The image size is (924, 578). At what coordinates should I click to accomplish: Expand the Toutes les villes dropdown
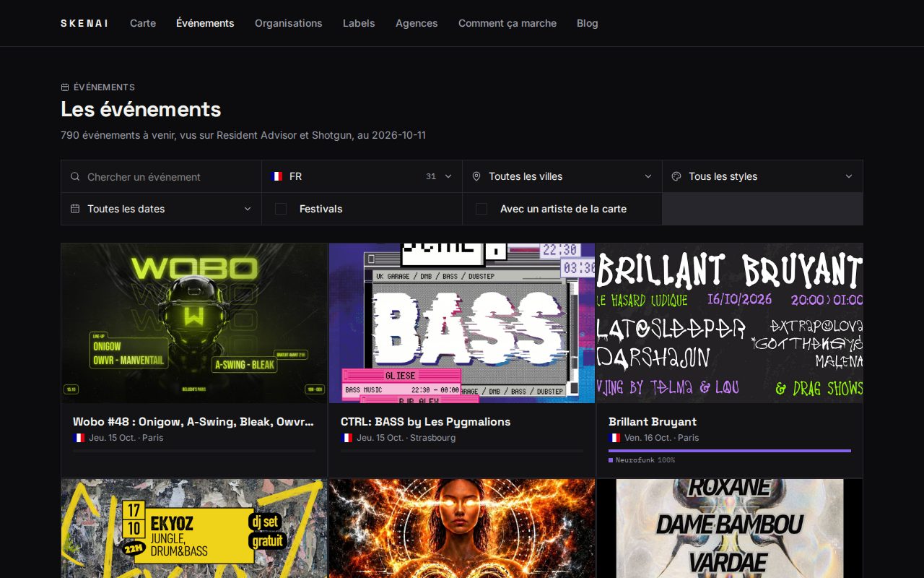coord(562,176)
